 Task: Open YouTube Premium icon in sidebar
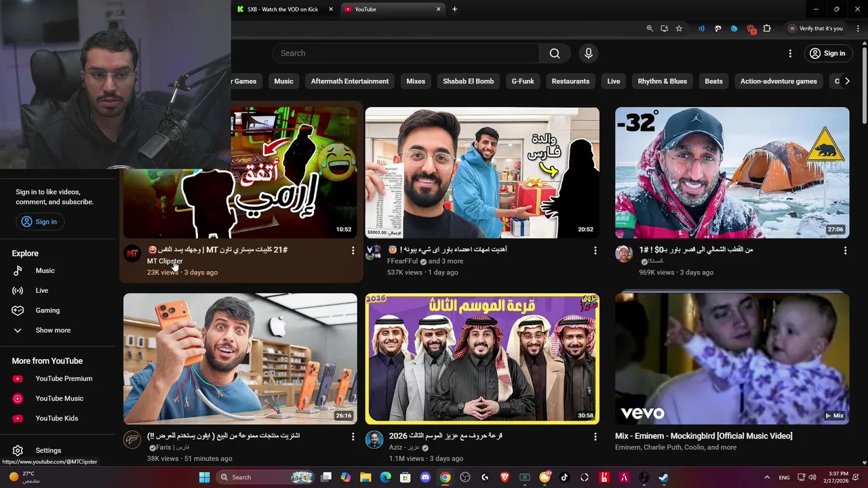coord(18,379)
